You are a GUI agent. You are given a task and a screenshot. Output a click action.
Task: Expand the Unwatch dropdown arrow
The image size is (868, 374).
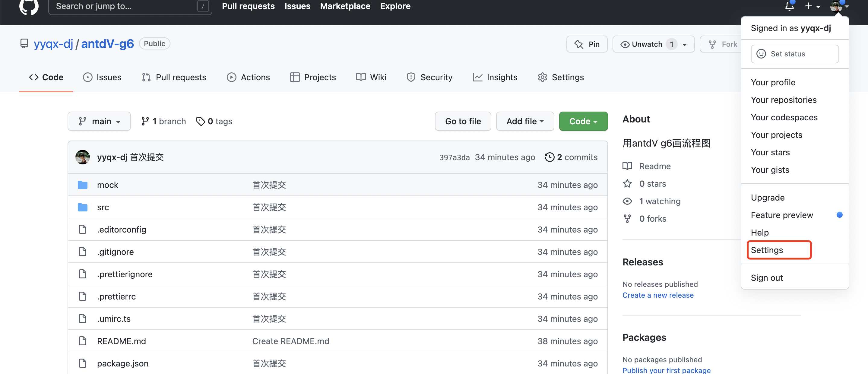(x=685, y=44)
